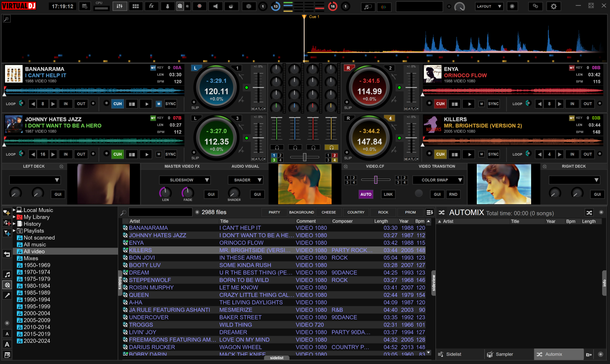The height and width of the screenshot is (364, 610).
Task: Click play on Bananarama deck
Action: pos(146,104)
